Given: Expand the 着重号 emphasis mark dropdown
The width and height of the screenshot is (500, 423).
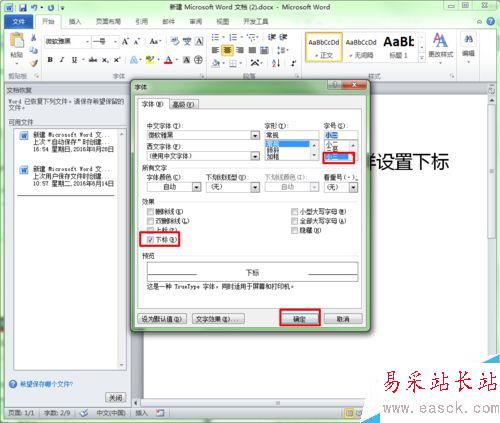Looking at the screenshot, I should tap(353, 187).
